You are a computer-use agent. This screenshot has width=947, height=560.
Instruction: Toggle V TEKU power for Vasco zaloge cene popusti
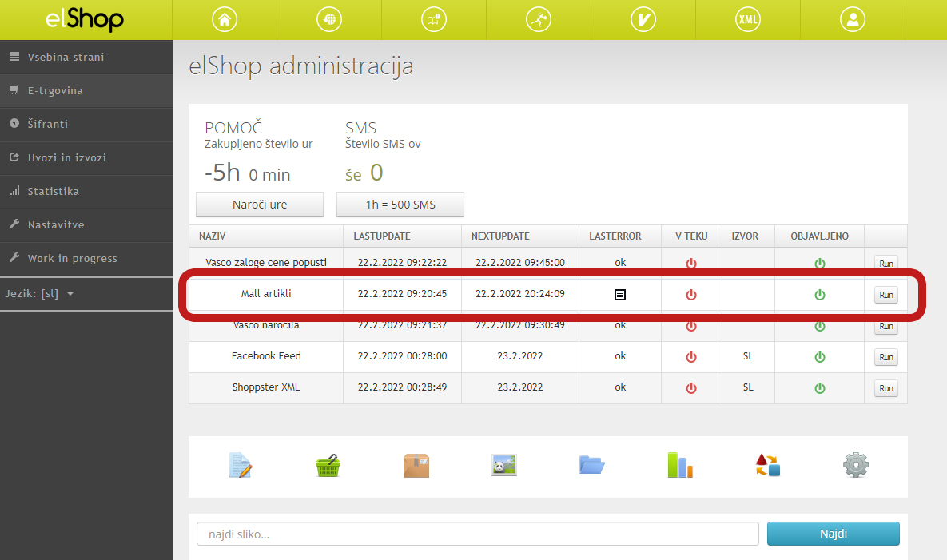(691, 263)
